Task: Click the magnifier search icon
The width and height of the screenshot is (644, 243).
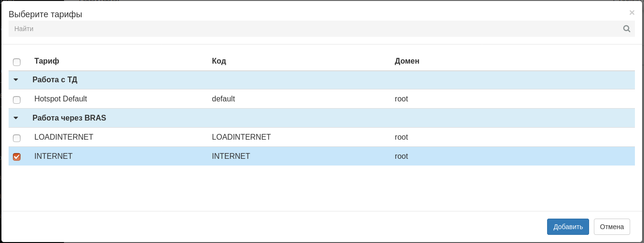Action: tap(626, 29)
